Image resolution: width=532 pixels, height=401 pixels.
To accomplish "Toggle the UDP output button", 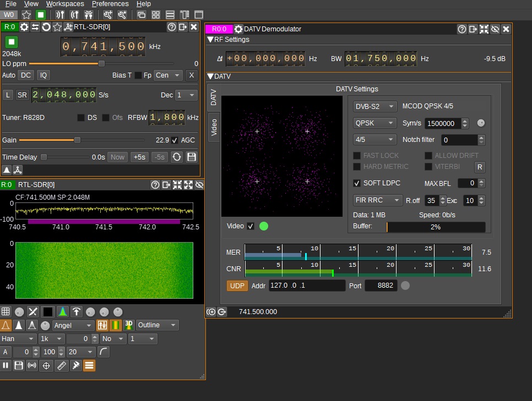I will [237, 285].
